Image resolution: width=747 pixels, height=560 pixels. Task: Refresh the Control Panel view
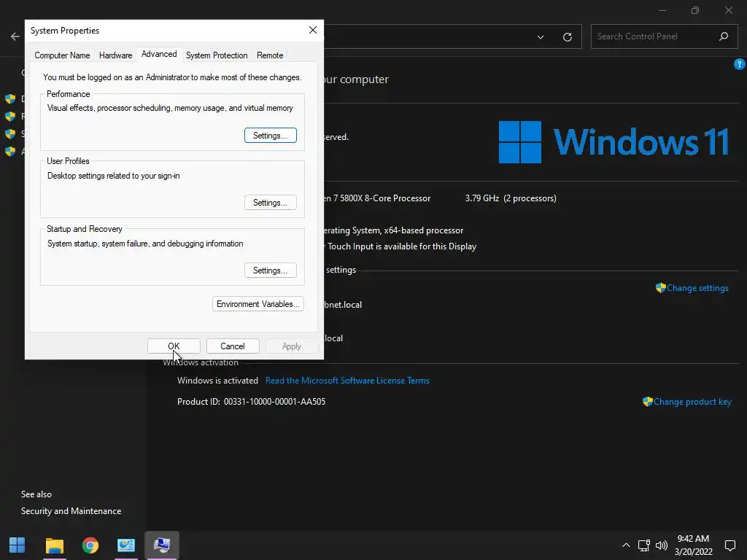pyautogui.click(x=567, y=37)
